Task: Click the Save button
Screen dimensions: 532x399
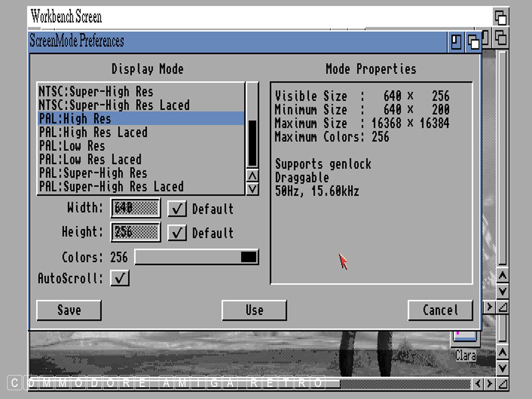Action: [x=69, y=310]
